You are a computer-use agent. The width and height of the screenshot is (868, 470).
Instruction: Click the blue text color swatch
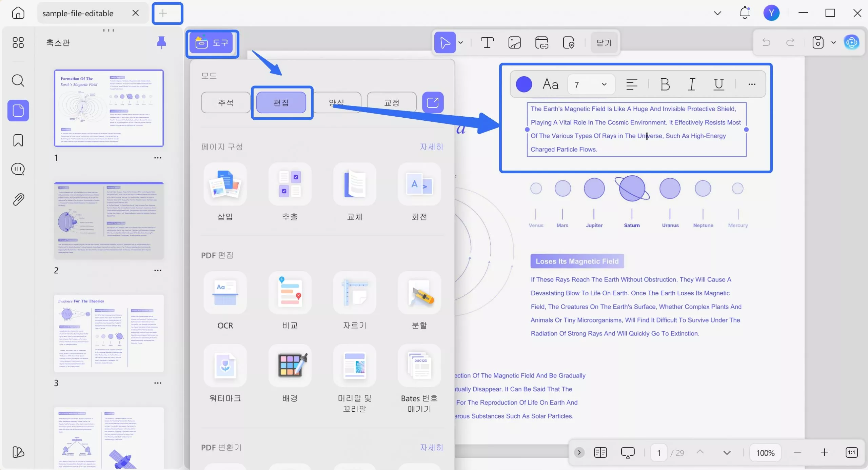click(x=524, y=84)
